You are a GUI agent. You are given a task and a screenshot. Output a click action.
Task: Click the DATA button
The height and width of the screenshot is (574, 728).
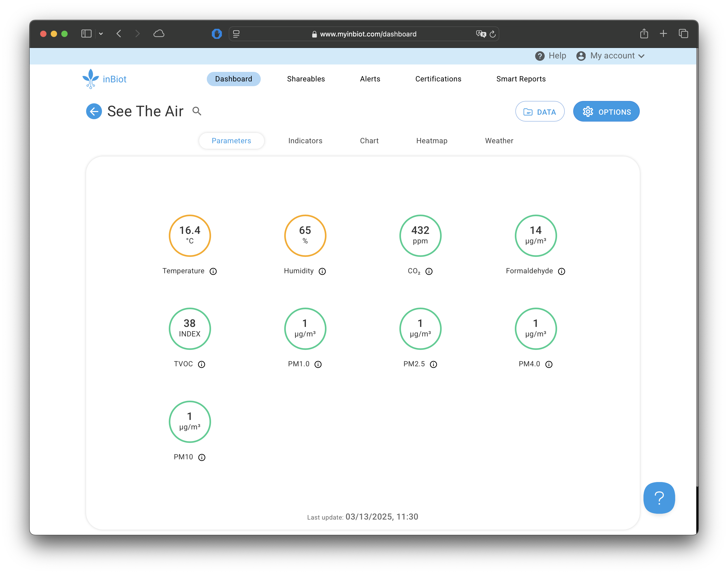point(540,112)
